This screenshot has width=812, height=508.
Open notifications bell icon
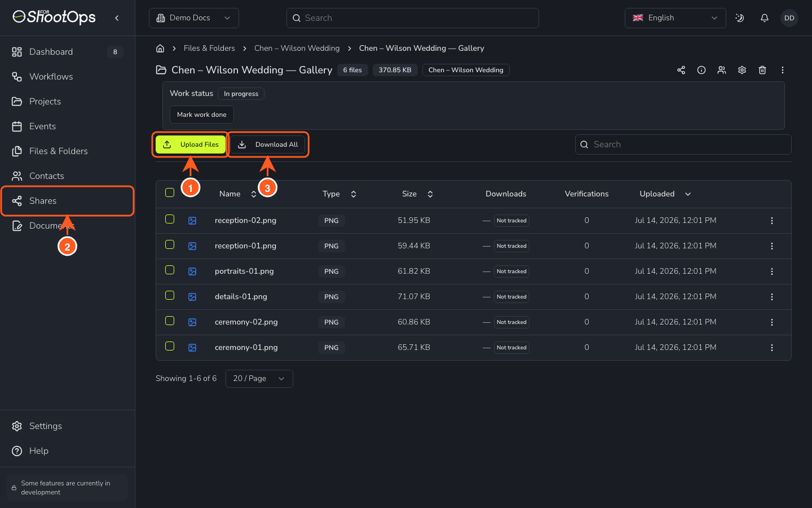765,18
